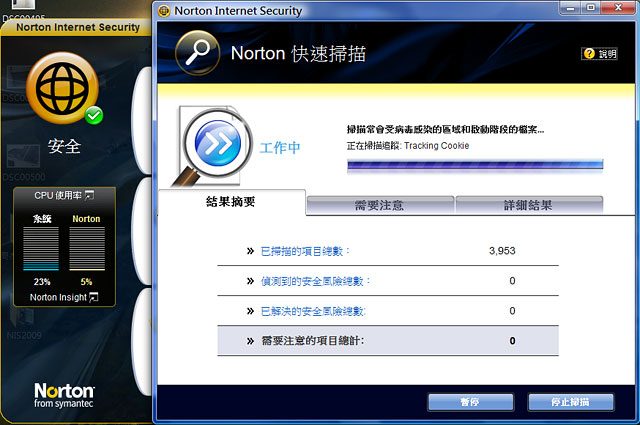This screenshot has height=425, width=640.
Task: Open the 說明 help button
Action: (599, 53)
